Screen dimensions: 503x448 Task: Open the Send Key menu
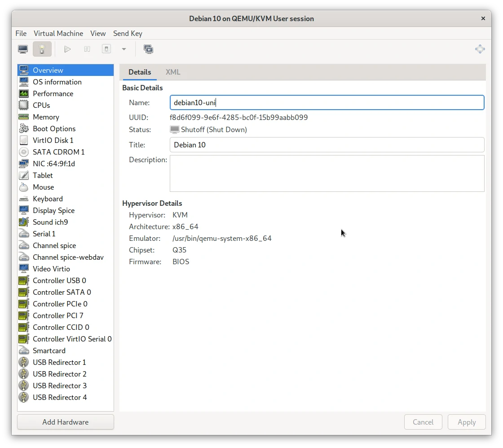point(128,33)
